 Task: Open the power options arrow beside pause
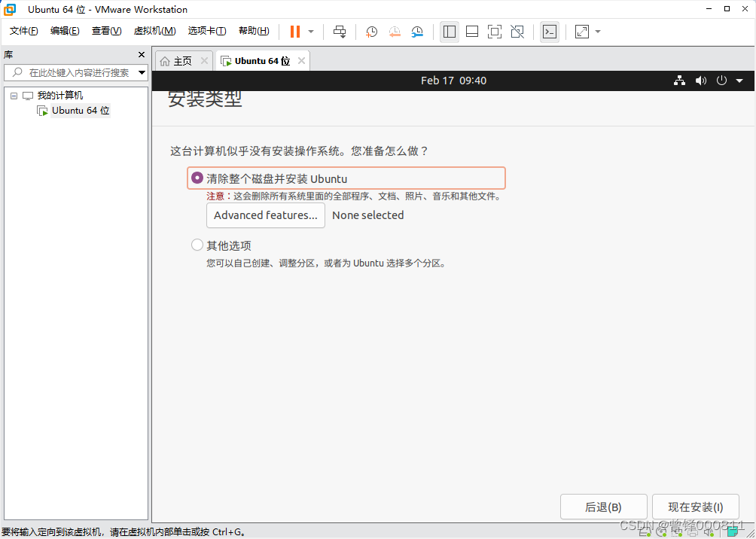[x=311, y=32]
